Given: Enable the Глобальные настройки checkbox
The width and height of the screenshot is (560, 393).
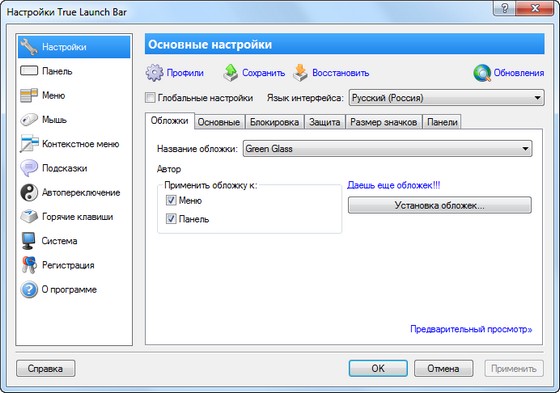Looking at the screenshot, I should (150, 98).
